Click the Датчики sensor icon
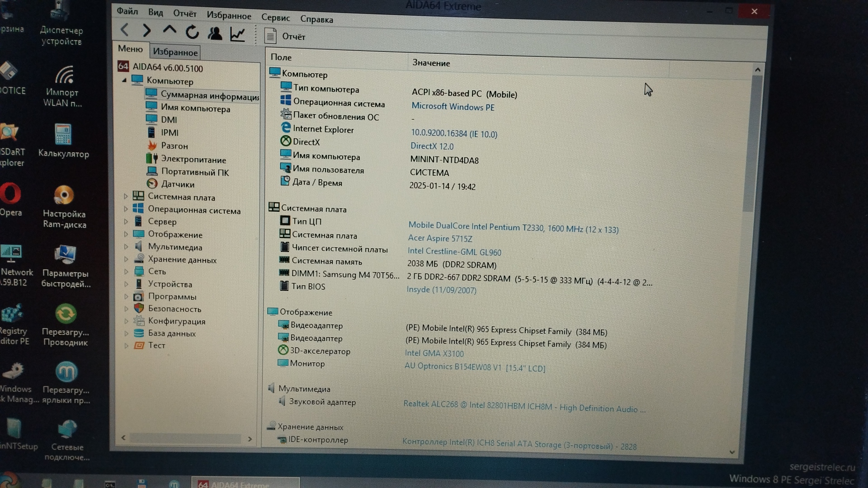The height and width of the screenshot is (488, 868). [x=152, y=183]
